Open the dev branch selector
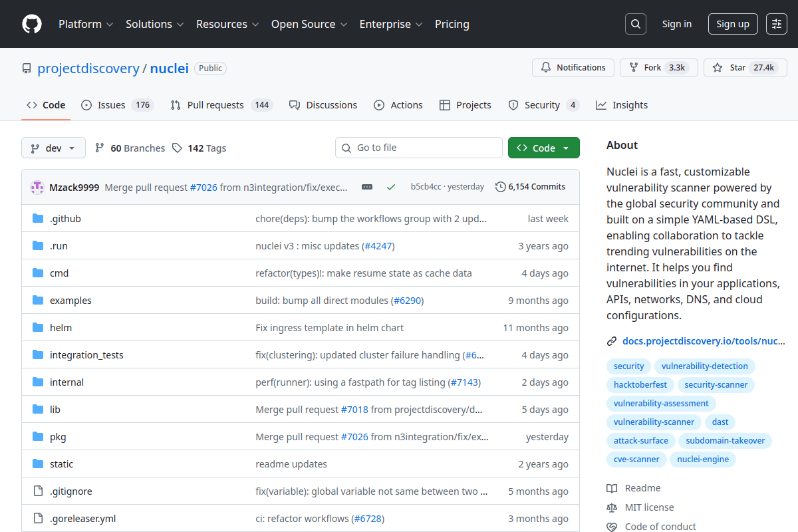 pyautogui.click(x=53, y=148)
